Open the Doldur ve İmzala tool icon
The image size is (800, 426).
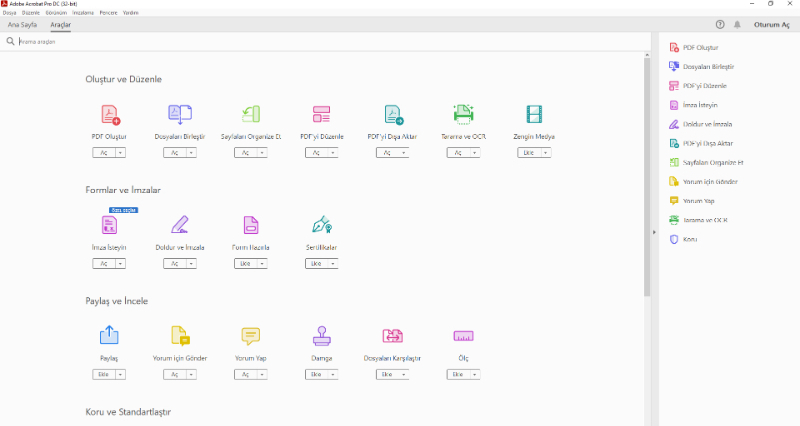pyautogui.click(x=180, y=225)
